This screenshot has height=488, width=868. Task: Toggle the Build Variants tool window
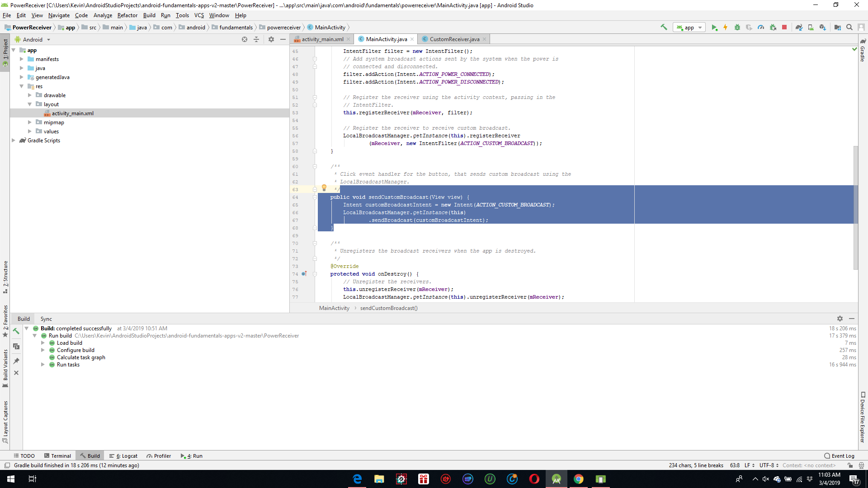click(x=5, y=368)
